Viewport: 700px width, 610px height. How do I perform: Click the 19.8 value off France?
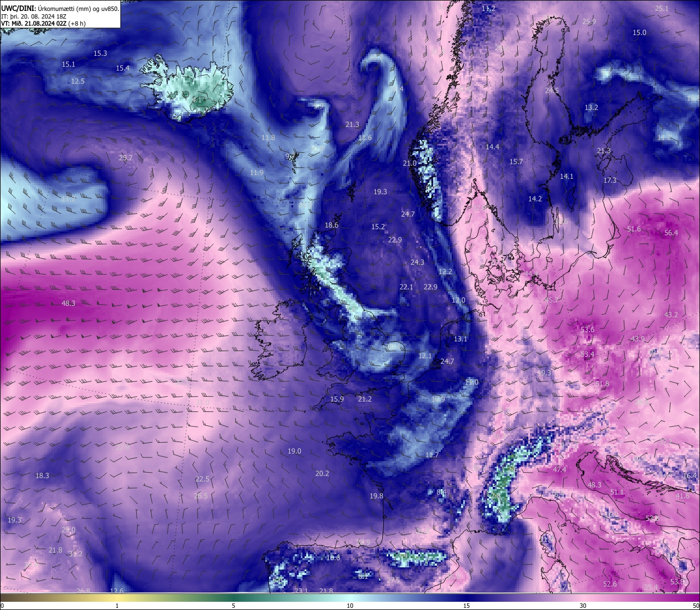coord(376,496)
